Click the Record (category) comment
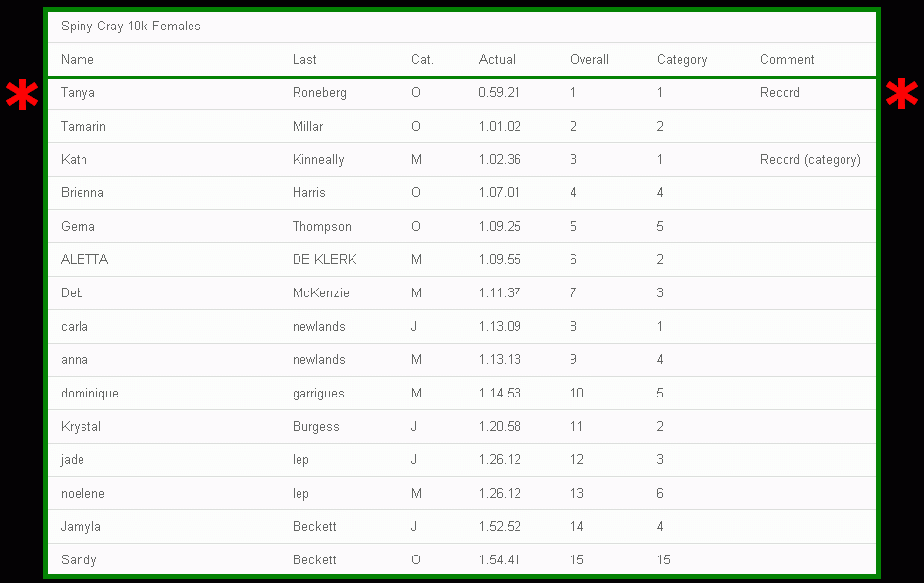 [x=810, y=160]
